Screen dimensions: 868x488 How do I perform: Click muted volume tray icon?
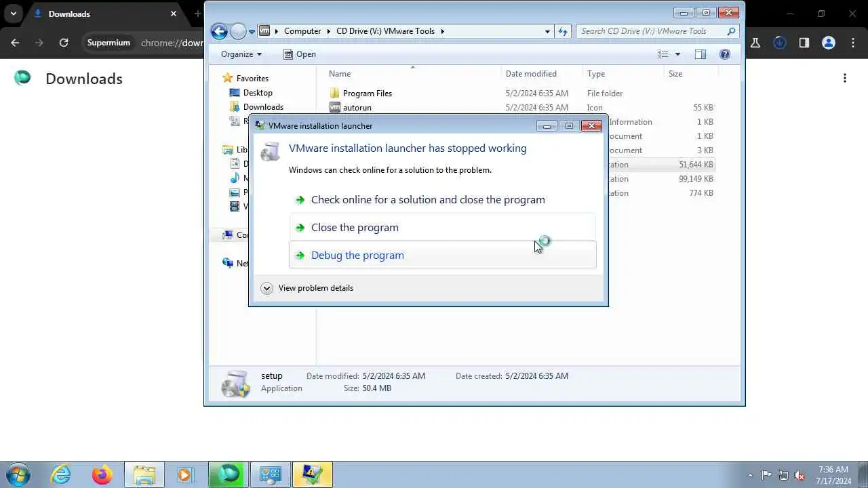[800, 476]
